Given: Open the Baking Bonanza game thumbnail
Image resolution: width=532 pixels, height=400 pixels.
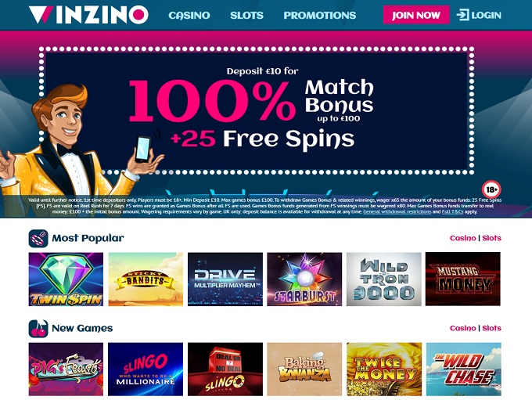Looking at the screenshot, I should pyautogui.click(x=304, y=369).
